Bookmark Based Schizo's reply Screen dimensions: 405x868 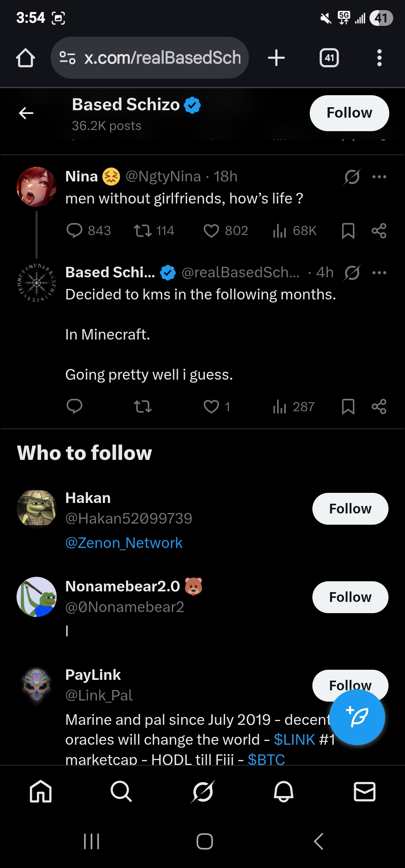pyautogui.click(x=348, y=407)
